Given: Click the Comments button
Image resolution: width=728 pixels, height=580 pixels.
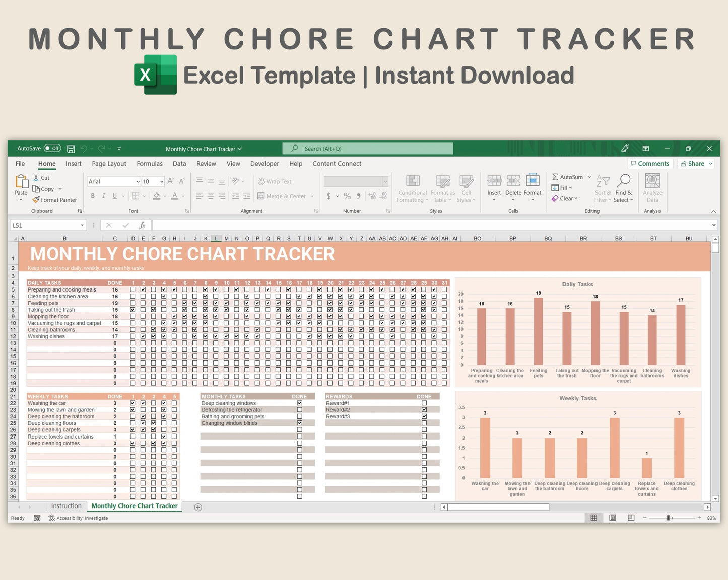Looking at the screenshot, I should (x=649, y=164).
